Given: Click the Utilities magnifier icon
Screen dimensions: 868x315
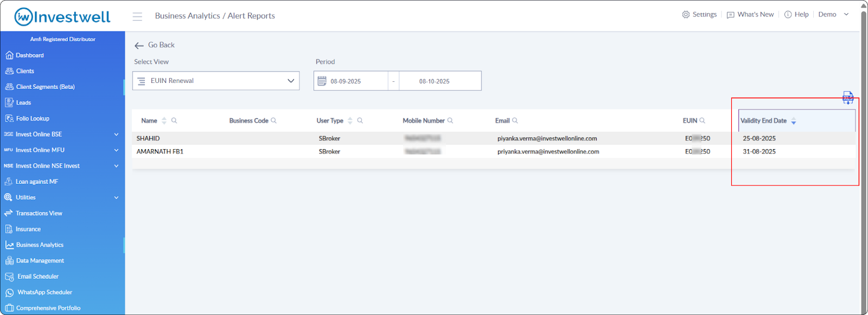Looking at the screenshot, I should click(x=8, y=197).
